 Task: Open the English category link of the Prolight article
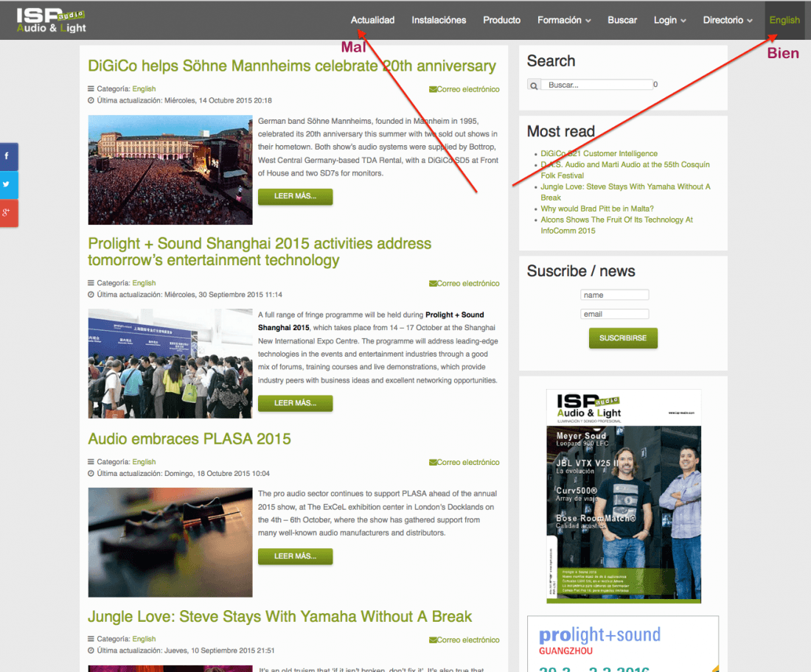pyautogui.click(x=144, y=283)
